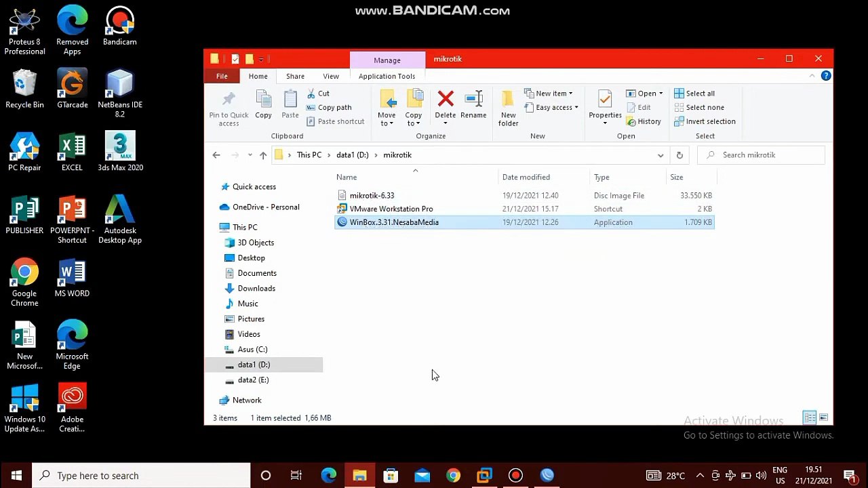
Task: Click the title bar quick New folder icon
Action: [249, 59]
